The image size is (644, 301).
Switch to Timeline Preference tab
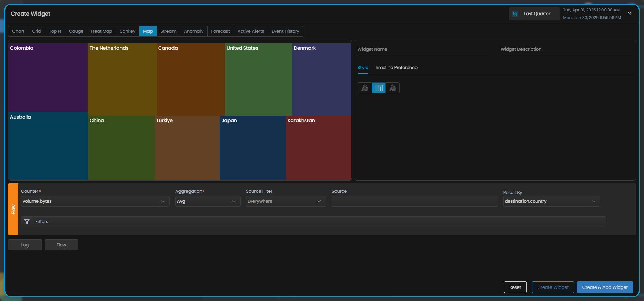396,68
